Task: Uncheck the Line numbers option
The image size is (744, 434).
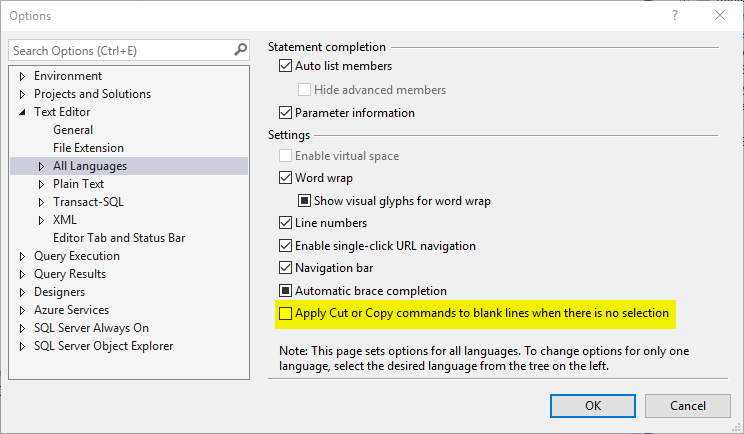Action: [x=287, y=223]
